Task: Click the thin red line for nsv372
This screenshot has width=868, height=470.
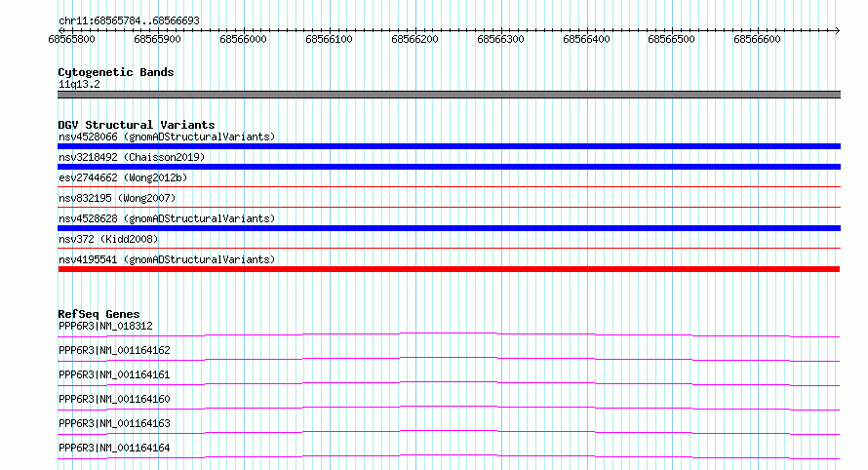Action: tap(449, 248)
